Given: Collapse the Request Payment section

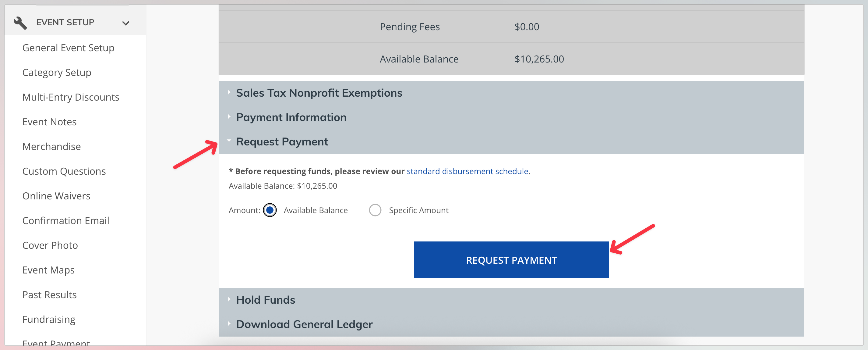Looking at the screenshot, I should point(511,142).
